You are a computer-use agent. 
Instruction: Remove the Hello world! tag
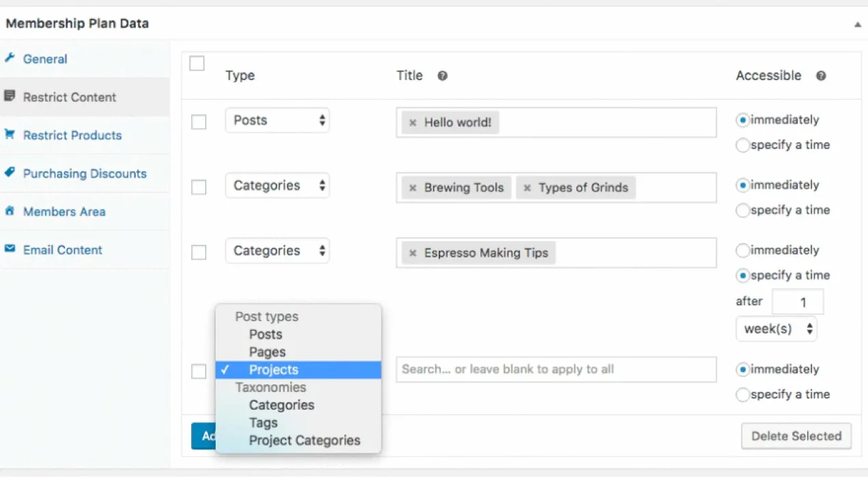(412, 123)
